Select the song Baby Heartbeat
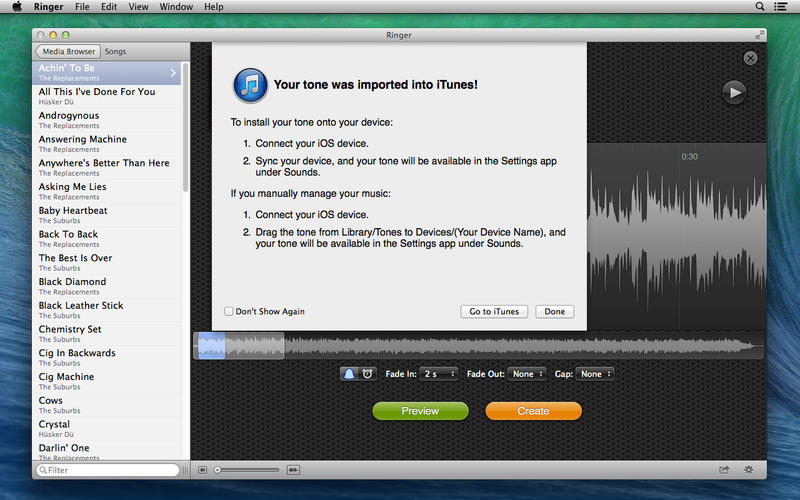 click(106, 215)
